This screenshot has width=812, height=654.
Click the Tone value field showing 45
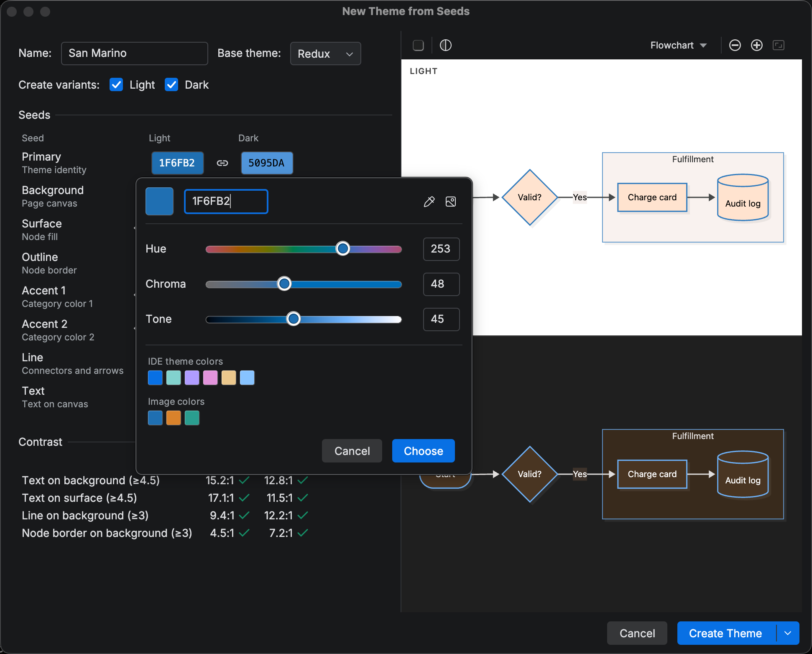point(441,319)
